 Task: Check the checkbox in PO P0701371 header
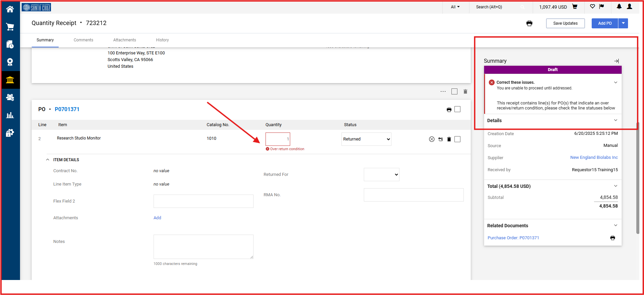(x=457, y=109)
